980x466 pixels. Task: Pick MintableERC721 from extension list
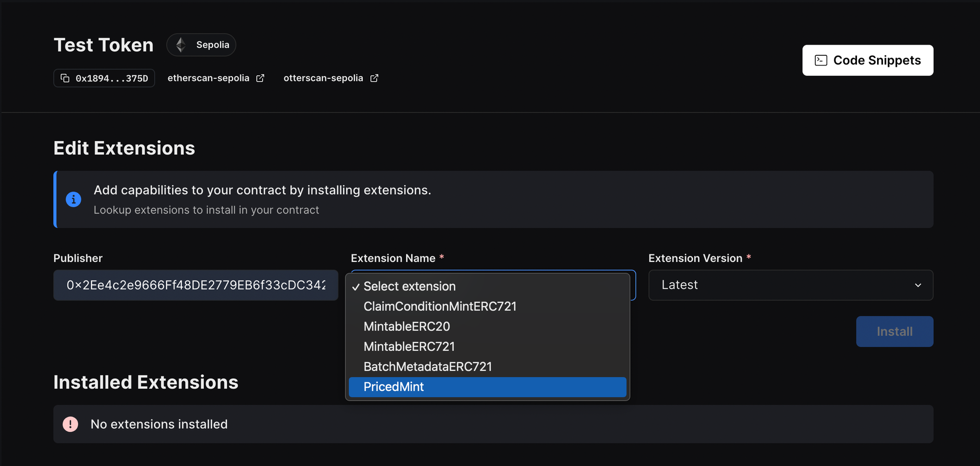[409, 347]
